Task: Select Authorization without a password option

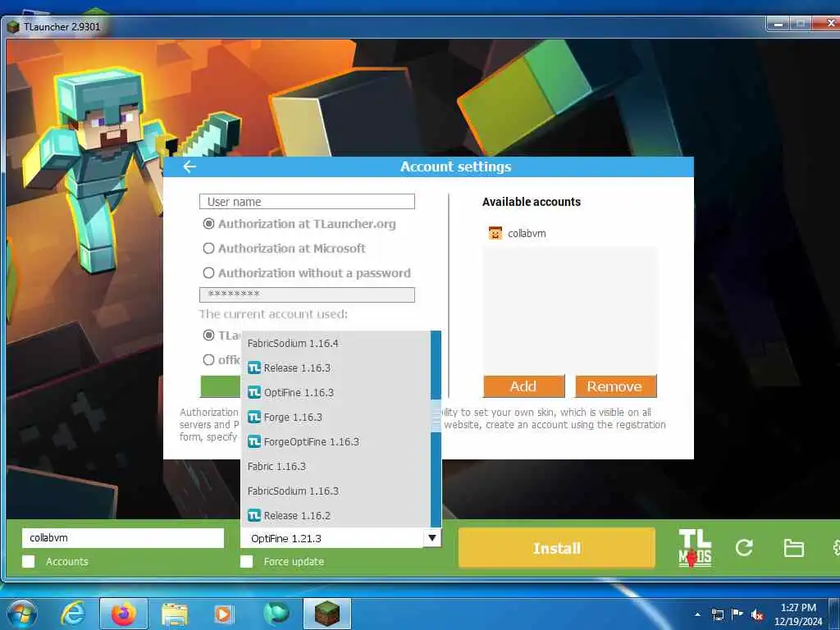Action: [x=208, y=272]
